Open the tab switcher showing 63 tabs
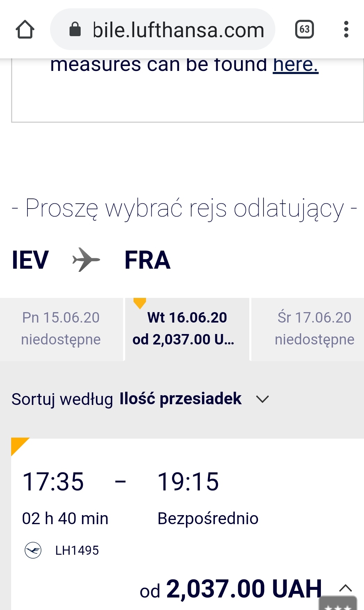Screen dimensions: 364x610 click(x=304, y=30)
